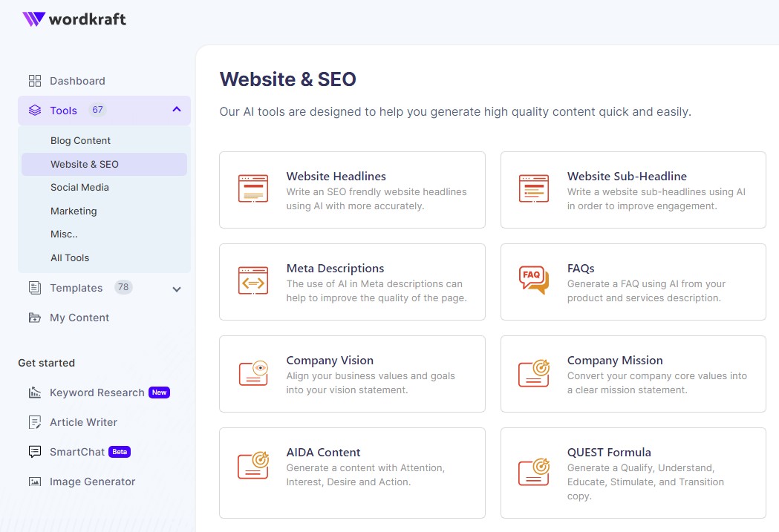The width and height of the screenshot is (779, 532).
Task: Click the Company Vision tool icon
Action: pyautogui.click(x=253, y=373)
